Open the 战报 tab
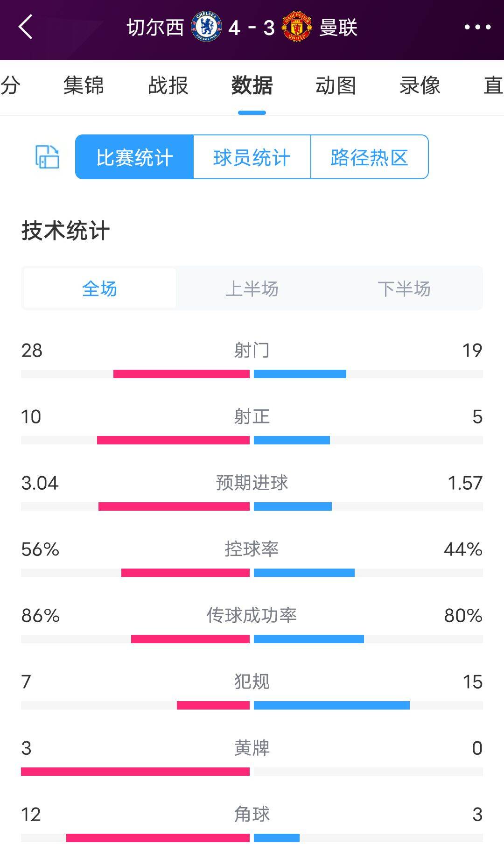Image resolution: width=504 pixels, height=865 pixels. pyautogui.click(x=168, y=86)
